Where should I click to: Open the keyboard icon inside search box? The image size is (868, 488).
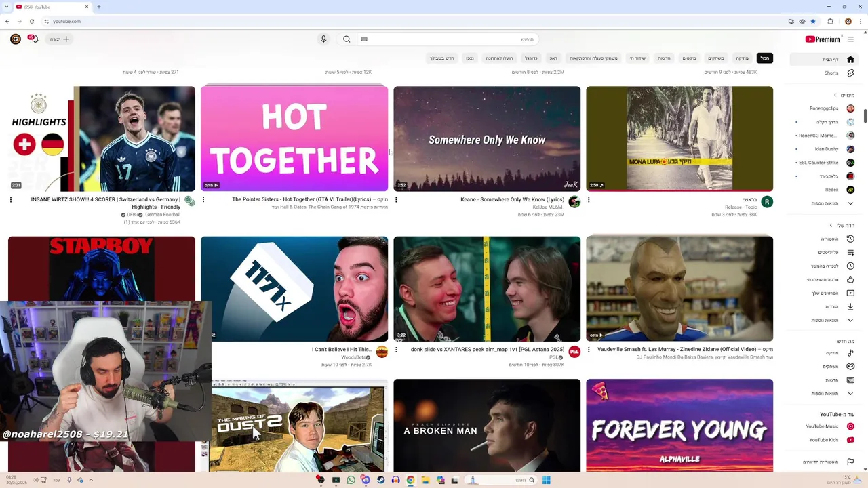[x=364, y=39]
